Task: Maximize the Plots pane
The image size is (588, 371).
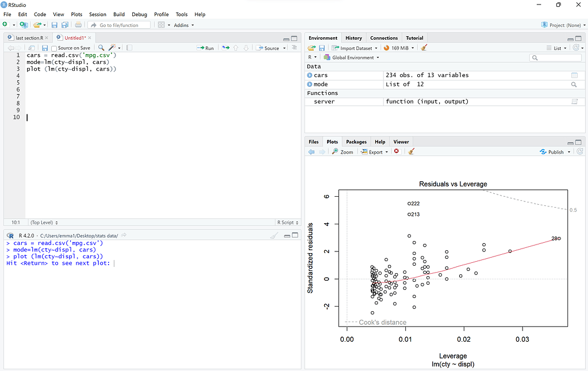Action: coord(579,143)
